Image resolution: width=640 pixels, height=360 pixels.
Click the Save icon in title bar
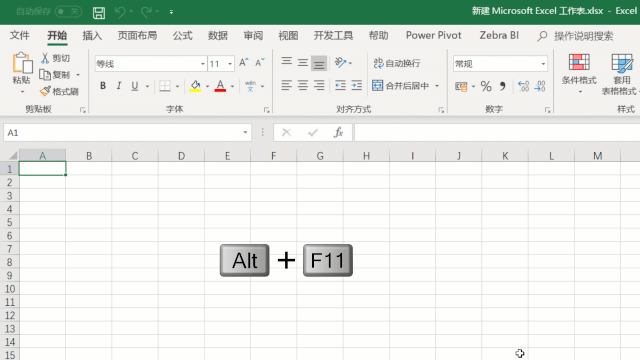[99, 12]
